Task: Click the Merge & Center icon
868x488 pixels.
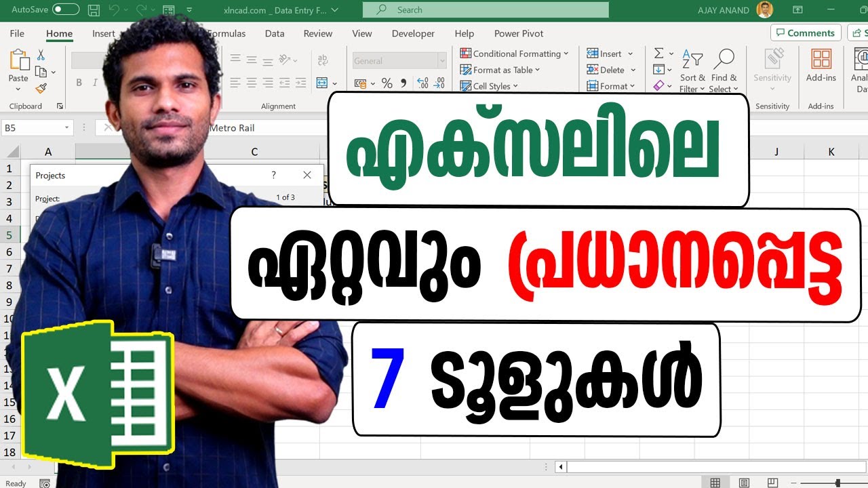Action: pyautogui.click(x=321, y=83)
